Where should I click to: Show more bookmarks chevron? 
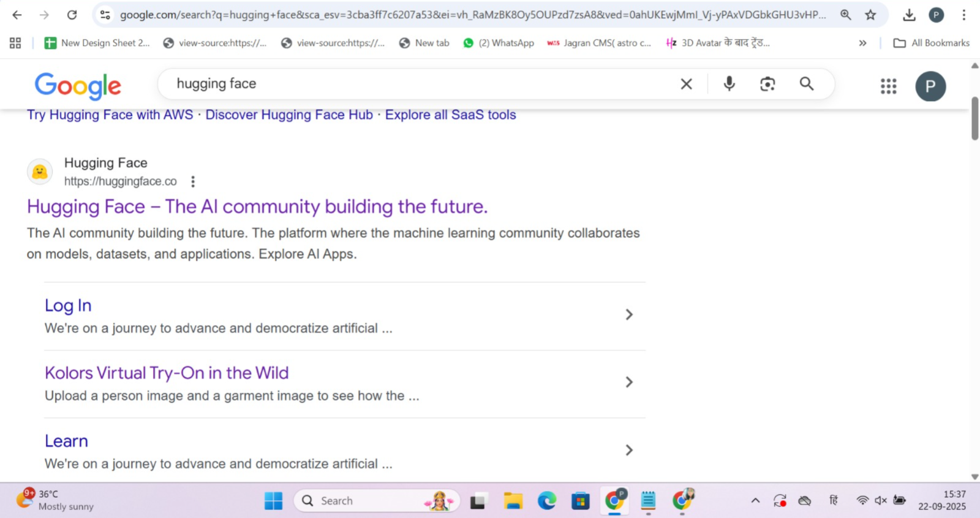click(x=862, y=43)
